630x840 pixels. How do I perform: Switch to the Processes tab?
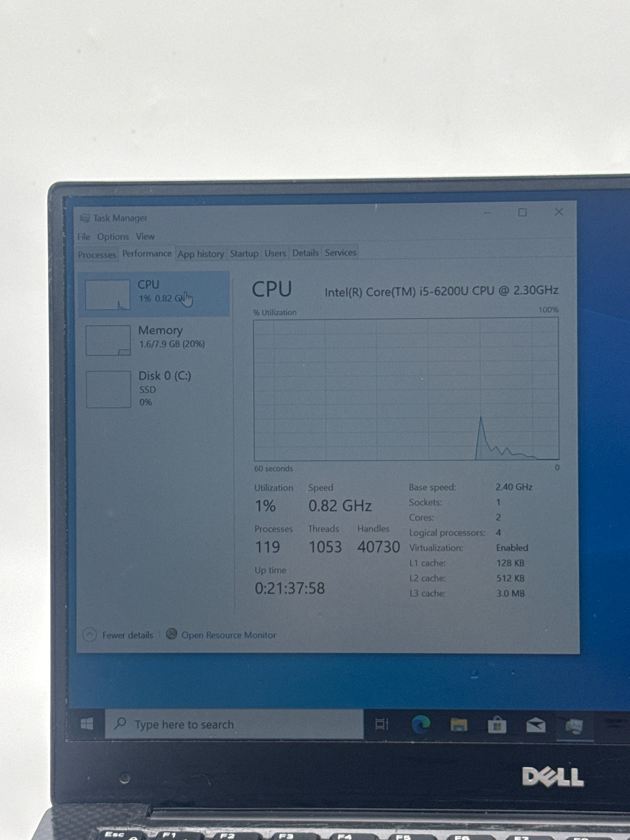[97, 255]
